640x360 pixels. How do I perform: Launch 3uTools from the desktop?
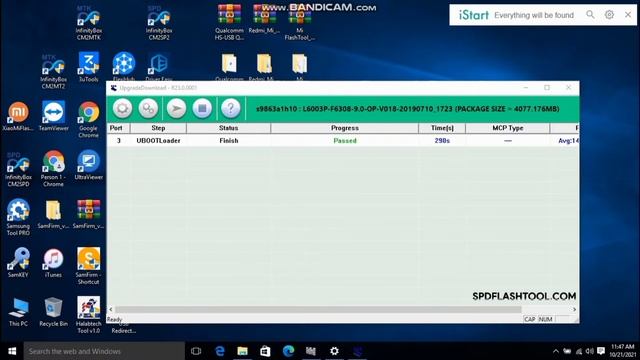click(x=89, y=67)
